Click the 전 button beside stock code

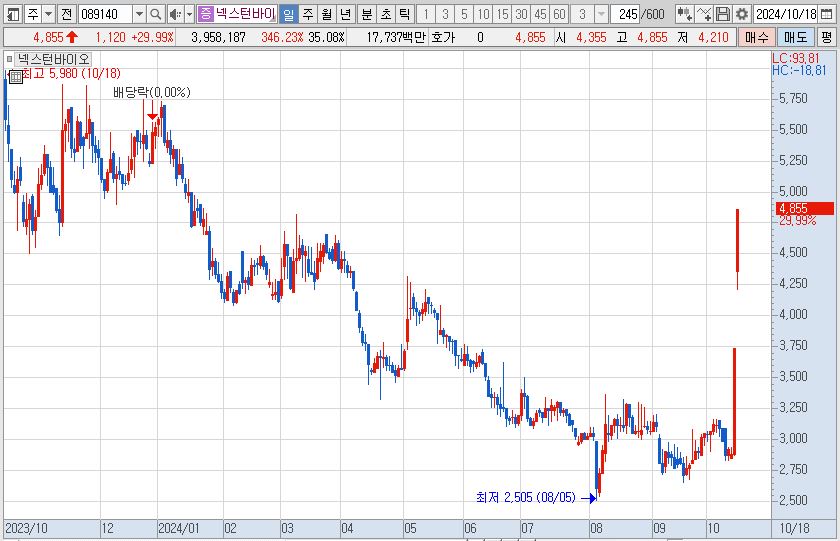[x=66, y=14]
